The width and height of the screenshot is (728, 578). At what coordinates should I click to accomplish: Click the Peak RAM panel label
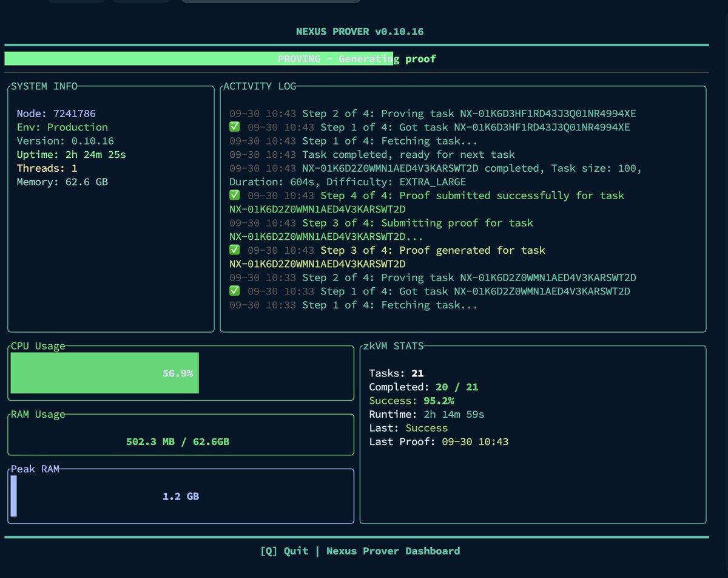coord(35,469)
